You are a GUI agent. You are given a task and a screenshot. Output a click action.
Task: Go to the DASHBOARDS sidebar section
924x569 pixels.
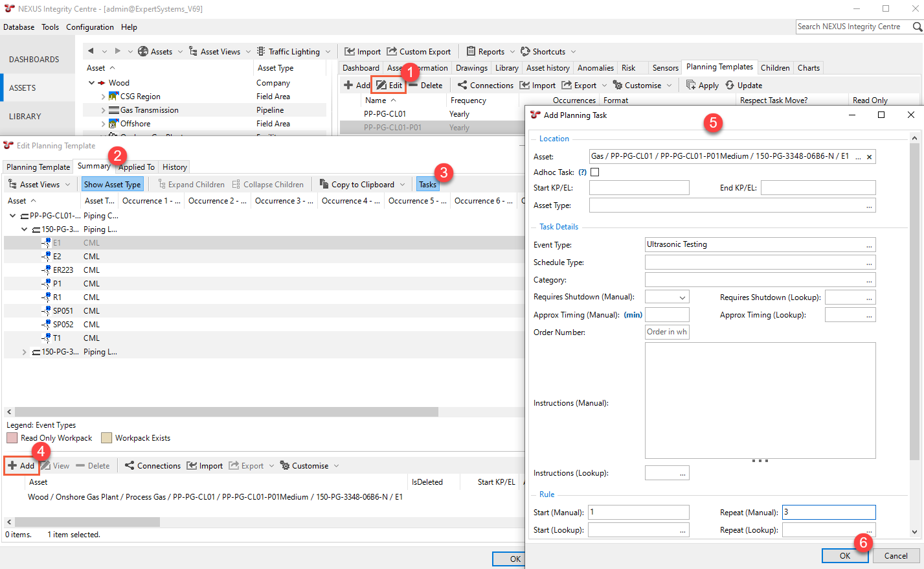click(x=34, y=59)
